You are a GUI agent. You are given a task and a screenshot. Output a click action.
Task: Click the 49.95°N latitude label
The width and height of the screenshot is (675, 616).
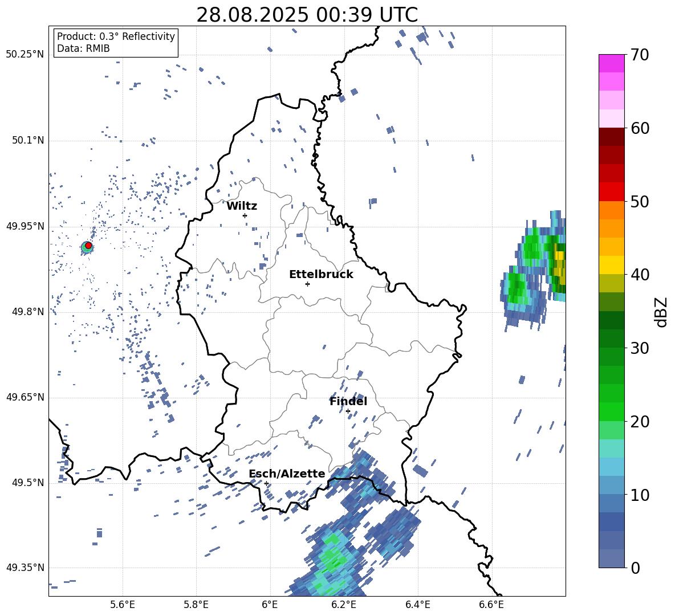[25, 226]
